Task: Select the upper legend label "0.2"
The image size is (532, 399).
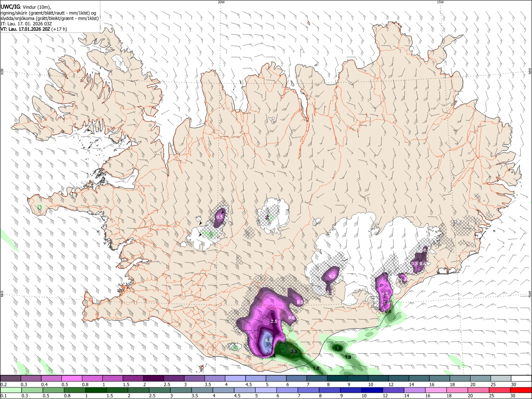Action: pyautogui.click(x=3, y=384)
